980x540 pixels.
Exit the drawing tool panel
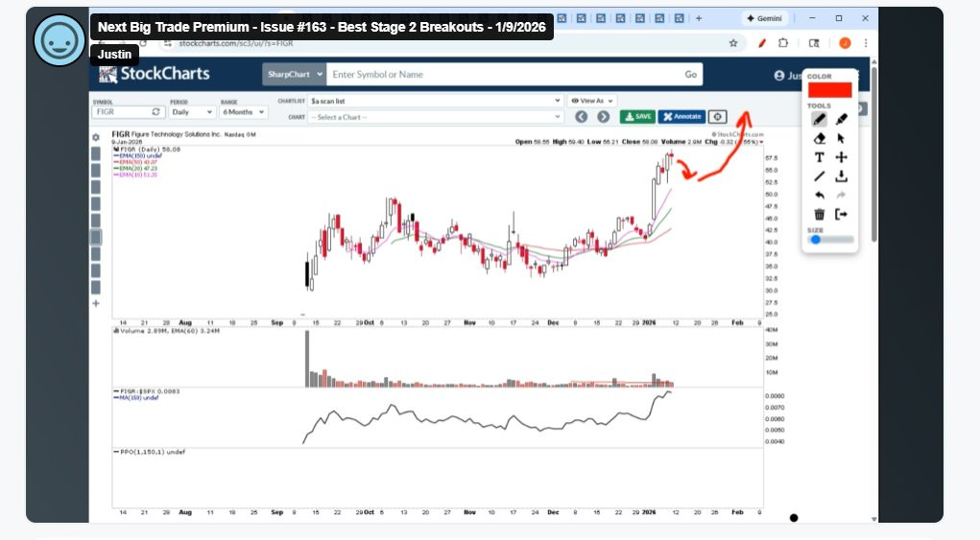[841, 215]
